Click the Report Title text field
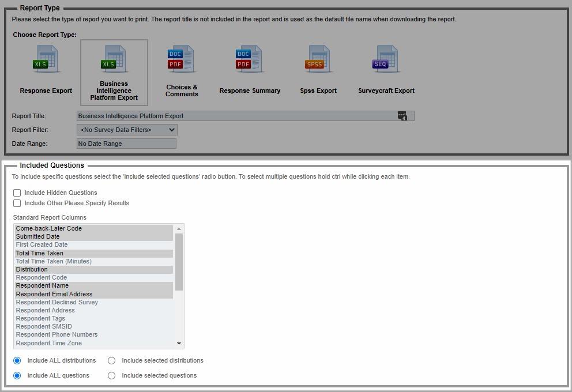 236,116
